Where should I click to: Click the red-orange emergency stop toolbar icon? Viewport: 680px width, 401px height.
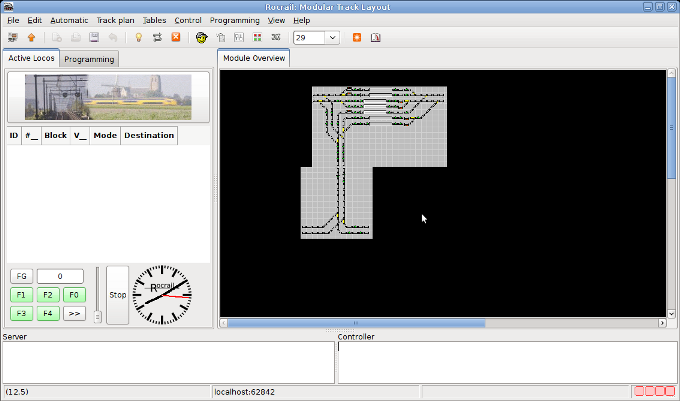tap(176, 38)
